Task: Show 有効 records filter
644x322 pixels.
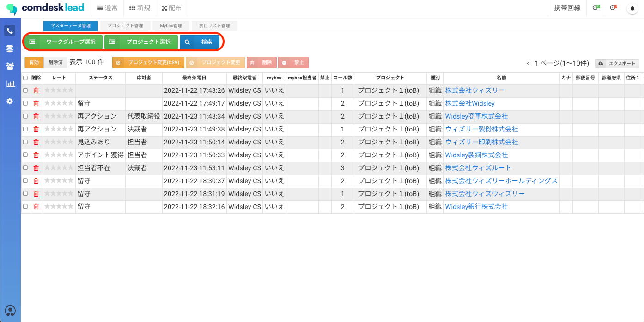Action: click(x=34, y=63)
